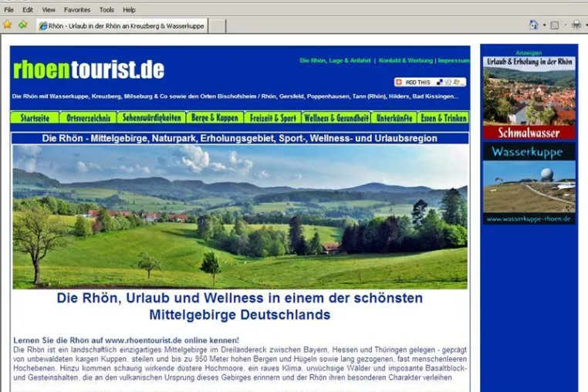Click the Rhön landscape panorama image
The width and height of the screenshot is (588, 392).
240,217
